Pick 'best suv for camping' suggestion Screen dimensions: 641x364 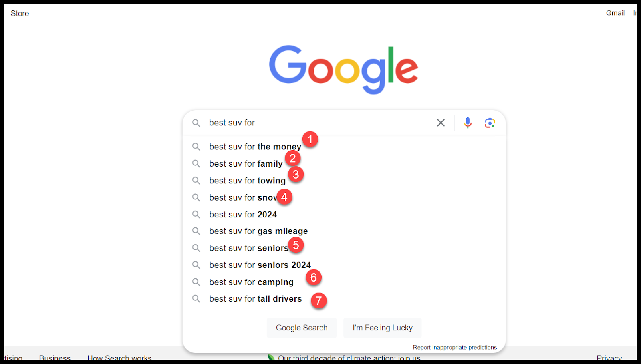point(251,282)
